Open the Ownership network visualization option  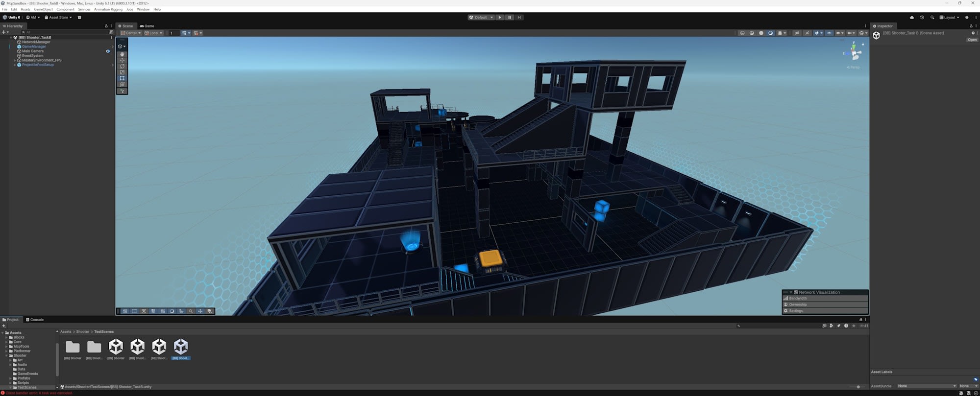(825, 304)
